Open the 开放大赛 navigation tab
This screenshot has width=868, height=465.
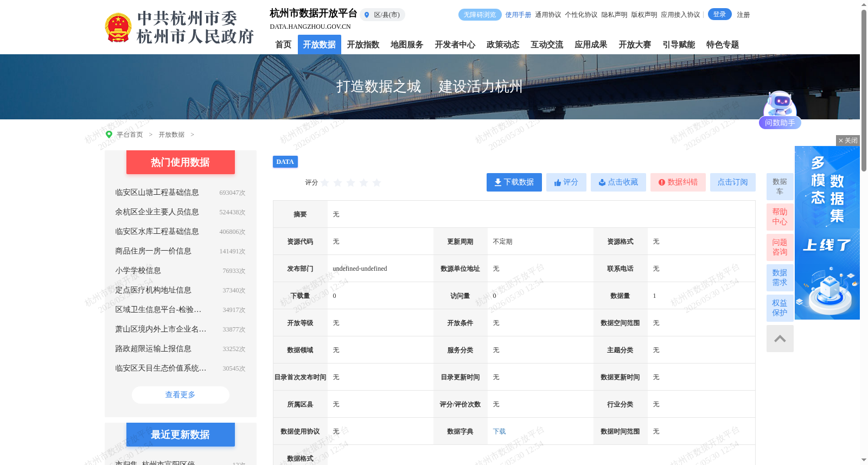click(x=635, y=44)
